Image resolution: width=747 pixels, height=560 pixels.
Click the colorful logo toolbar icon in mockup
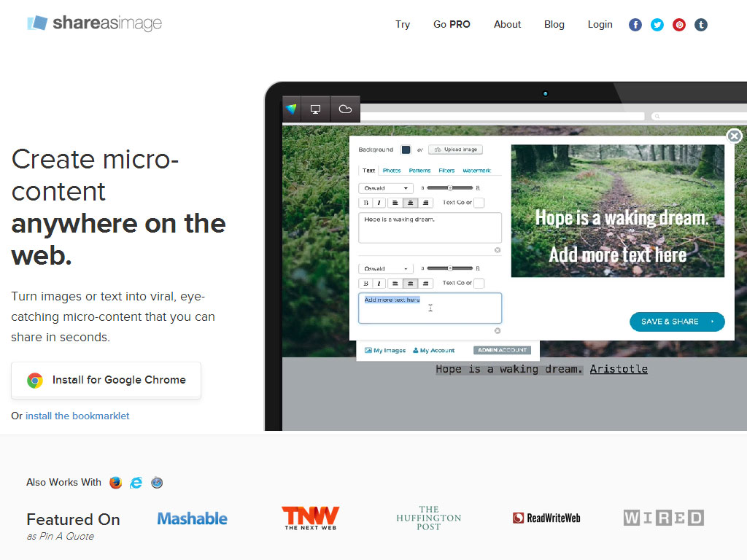291,109
